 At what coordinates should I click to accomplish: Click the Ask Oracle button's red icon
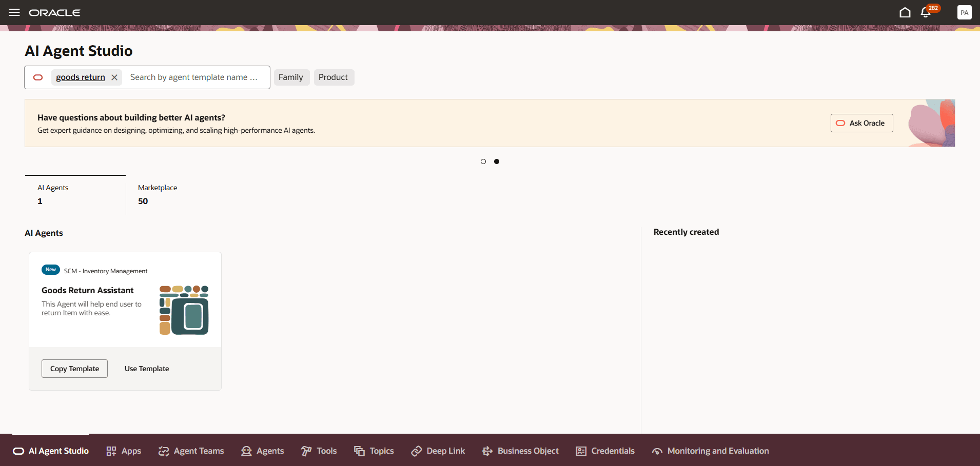[840, 123]
